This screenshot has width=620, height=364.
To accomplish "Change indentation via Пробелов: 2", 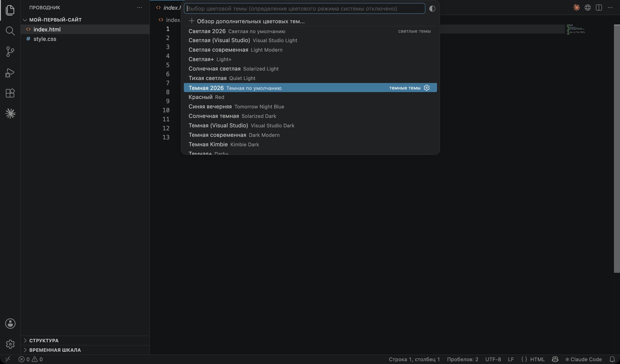I will click(463, 359).
